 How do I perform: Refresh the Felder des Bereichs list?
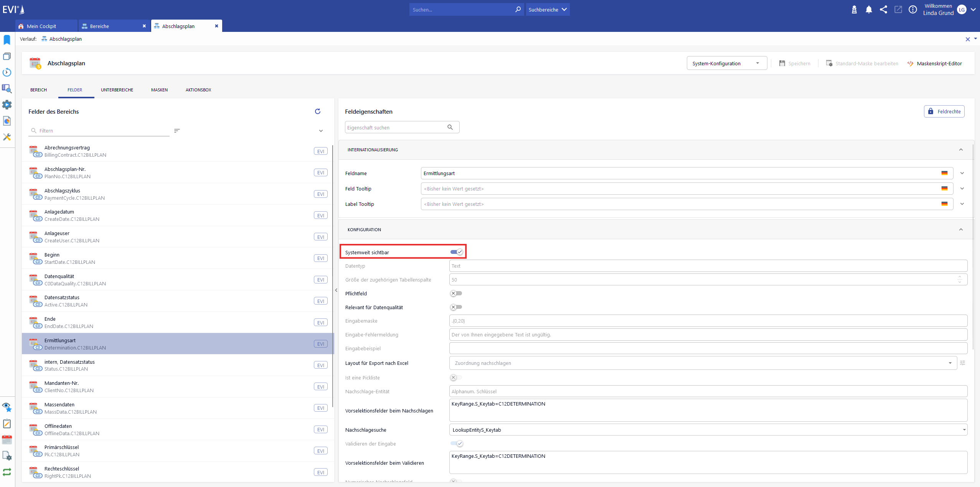point(317,111)
